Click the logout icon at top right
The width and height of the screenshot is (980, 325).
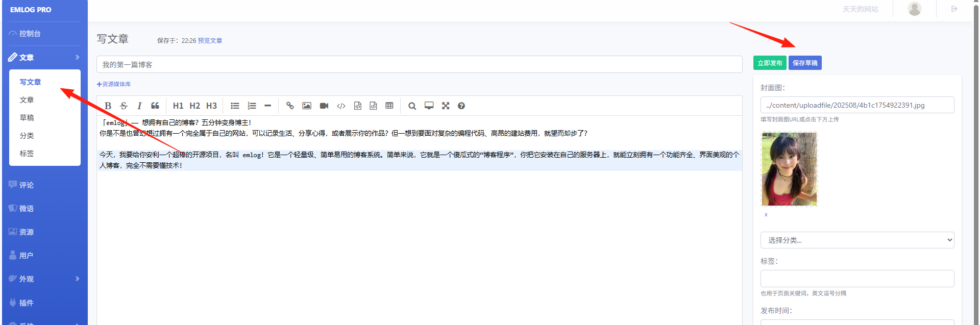[x=954, y=9]
